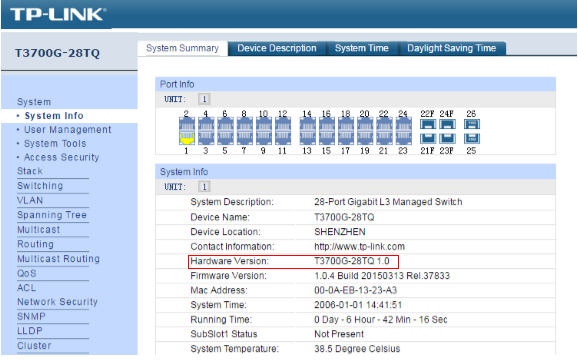Click the SFP port 23F icon
The height and width of the screenshot is (362, 578).
point(447,139)
